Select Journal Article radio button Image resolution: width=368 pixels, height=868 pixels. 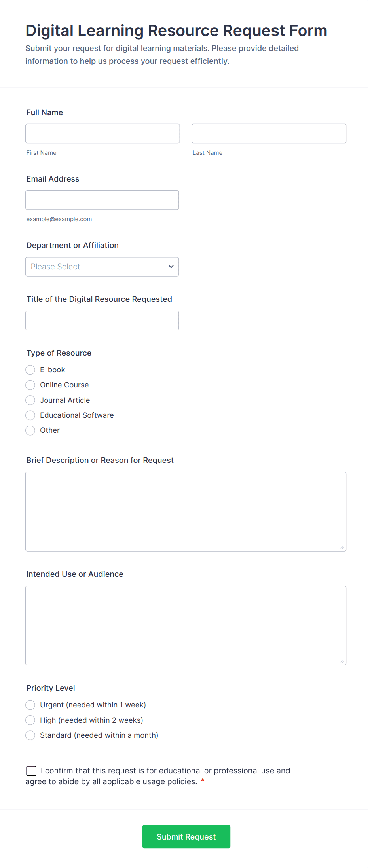[x=30, y=400]
